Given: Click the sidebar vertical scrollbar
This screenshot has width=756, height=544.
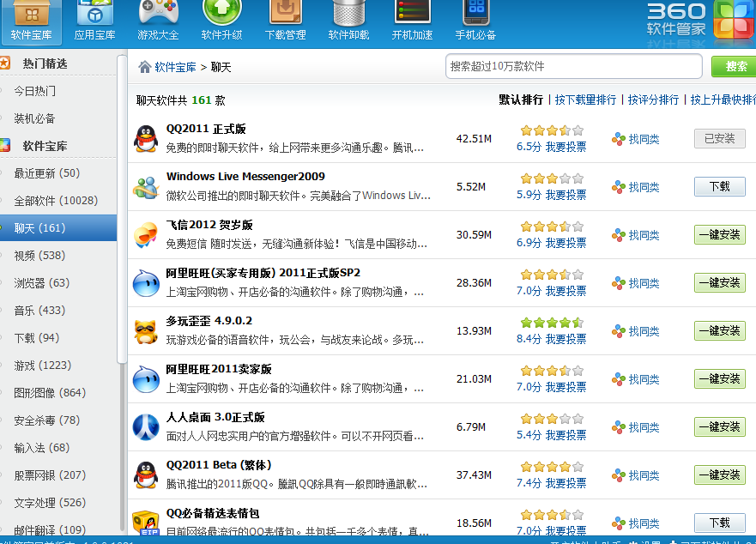Looking at the screenshot, I should [x=122, y=209].
